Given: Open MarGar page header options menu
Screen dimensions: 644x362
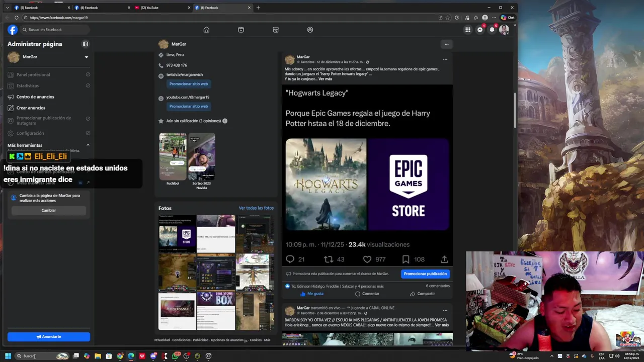Looking at the screenshot, I should [446, 44].
